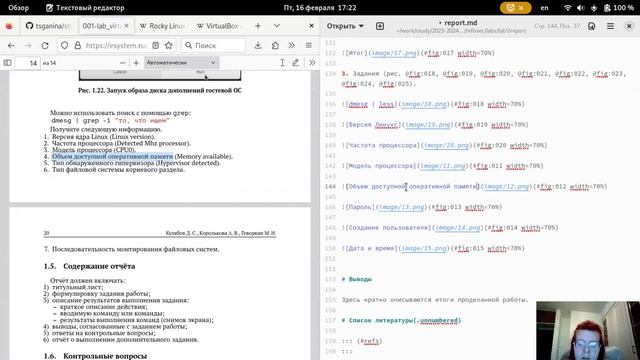Viewport: 640px width, 360px height.
Task: Open the Text Editor main menu
Action: (x=610, y=26)
